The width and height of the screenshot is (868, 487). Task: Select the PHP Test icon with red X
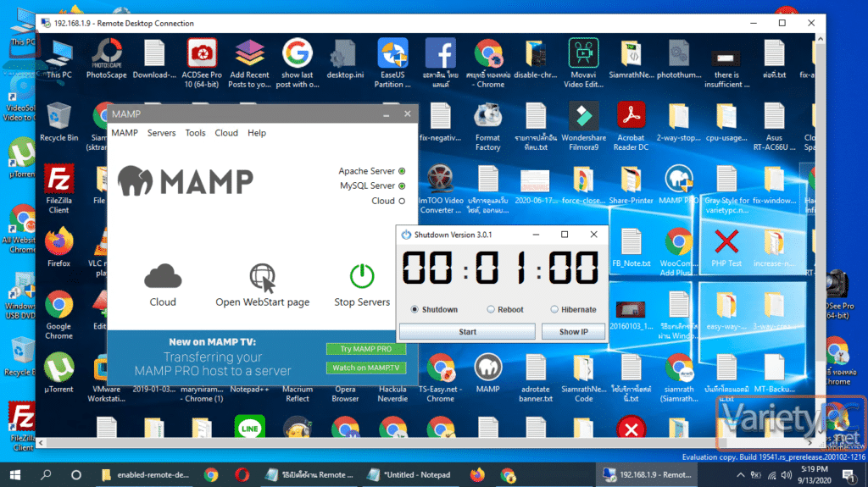[726, 247]
